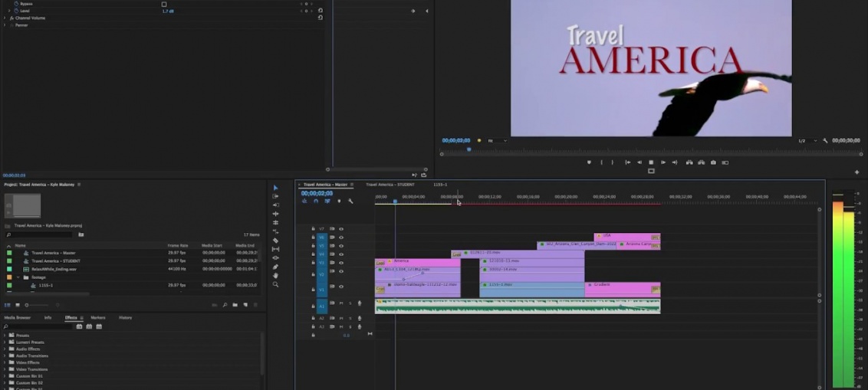Open the Markers tab

pos(98,317)
